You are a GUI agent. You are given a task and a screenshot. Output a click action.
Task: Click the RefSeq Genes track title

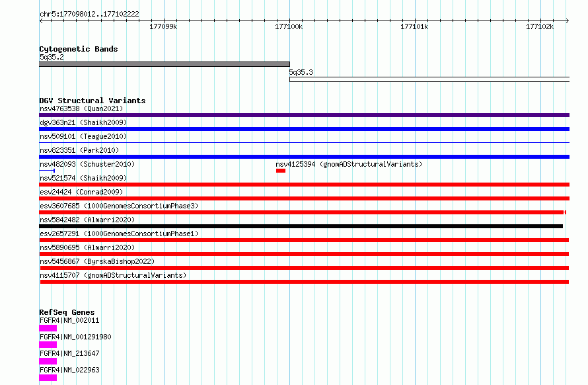[67, 312]
